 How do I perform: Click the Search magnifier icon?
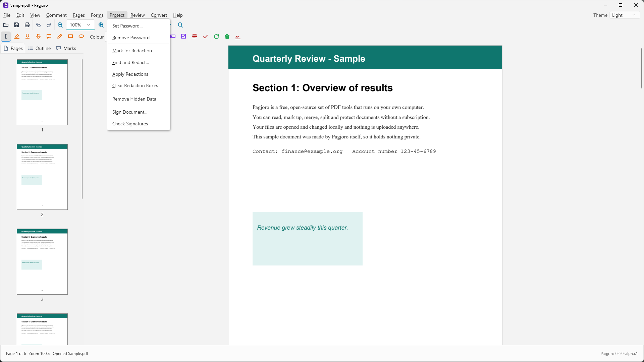[180, 25]
